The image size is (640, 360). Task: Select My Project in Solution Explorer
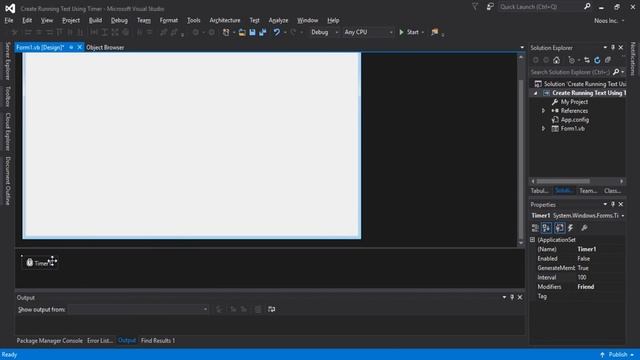tap(574, 102)
